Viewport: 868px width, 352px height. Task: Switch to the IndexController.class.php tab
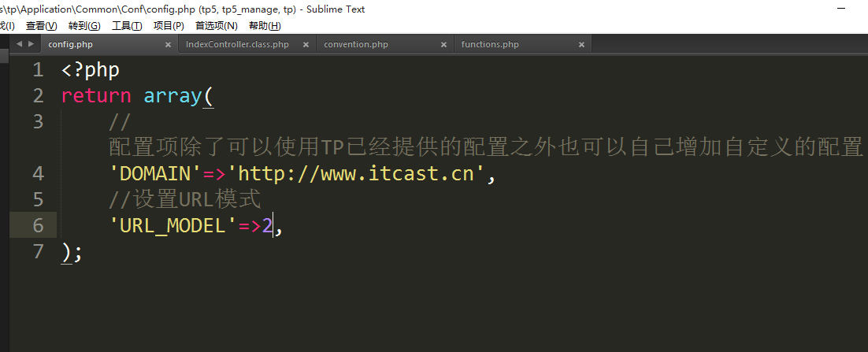(237, 45)
